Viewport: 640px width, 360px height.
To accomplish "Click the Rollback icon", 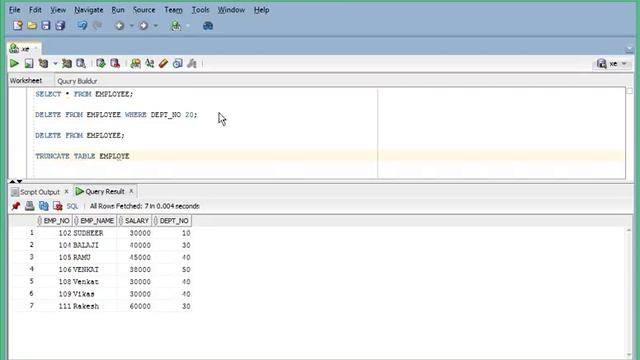I will (115, 63).
